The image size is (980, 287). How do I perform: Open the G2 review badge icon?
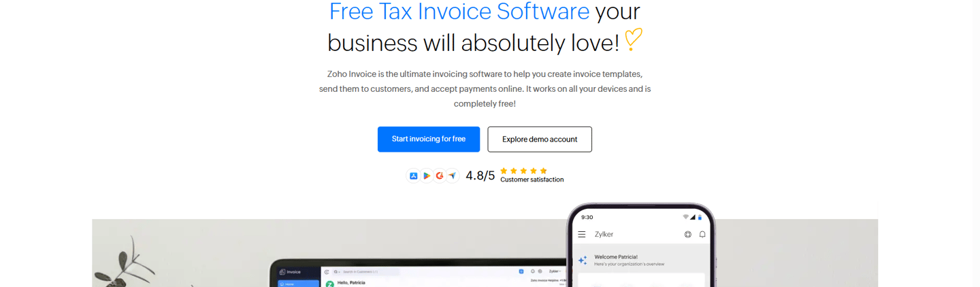440,175
